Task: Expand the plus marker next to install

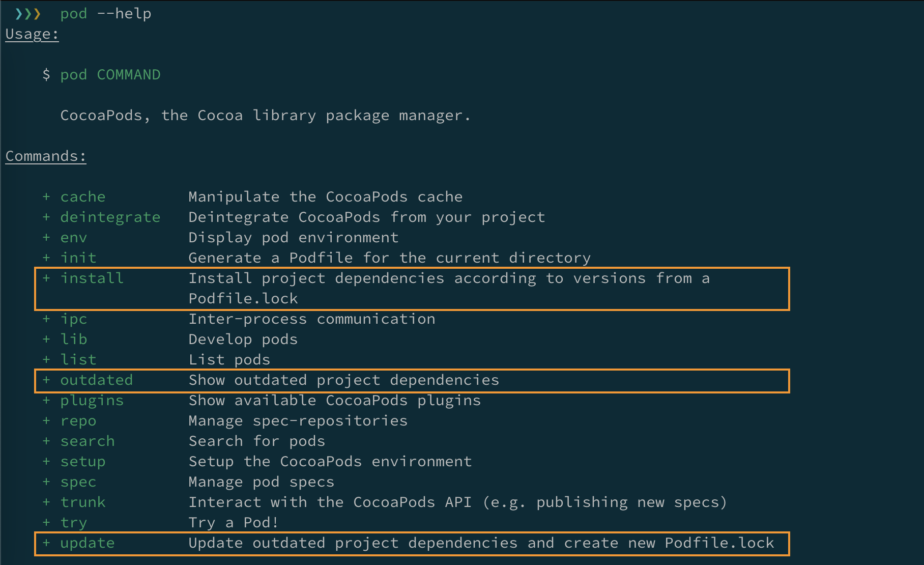Action: coord(46,278)
